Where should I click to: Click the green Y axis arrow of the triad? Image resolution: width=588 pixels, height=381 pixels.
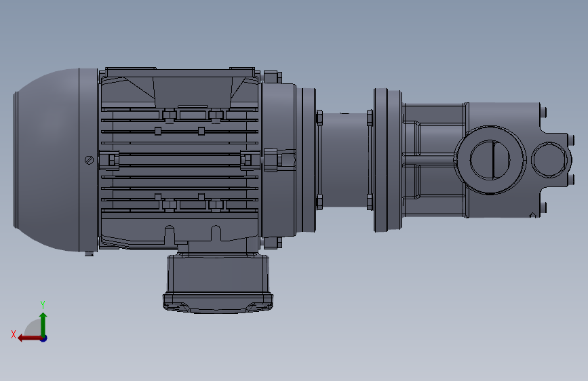43,324
